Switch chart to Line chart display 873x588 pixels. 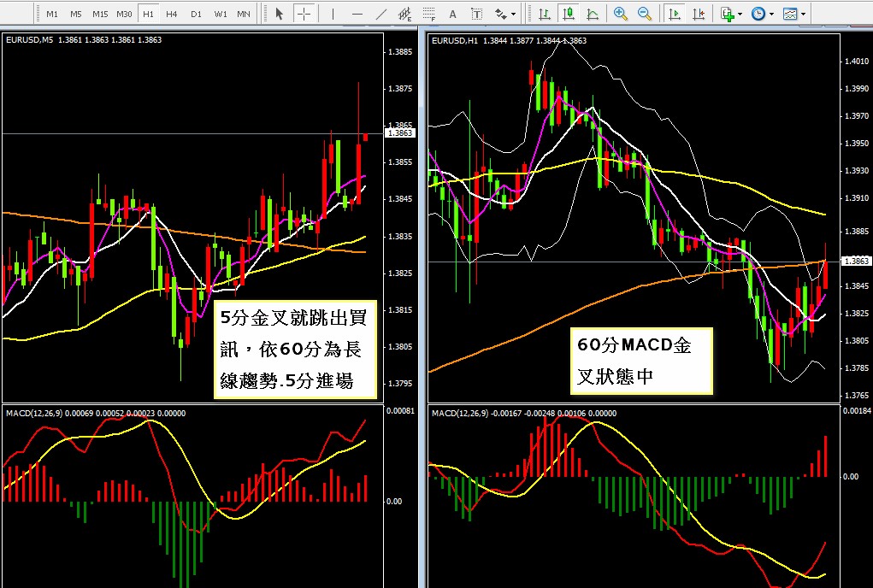pyautogui.click(x=593, y=14)
